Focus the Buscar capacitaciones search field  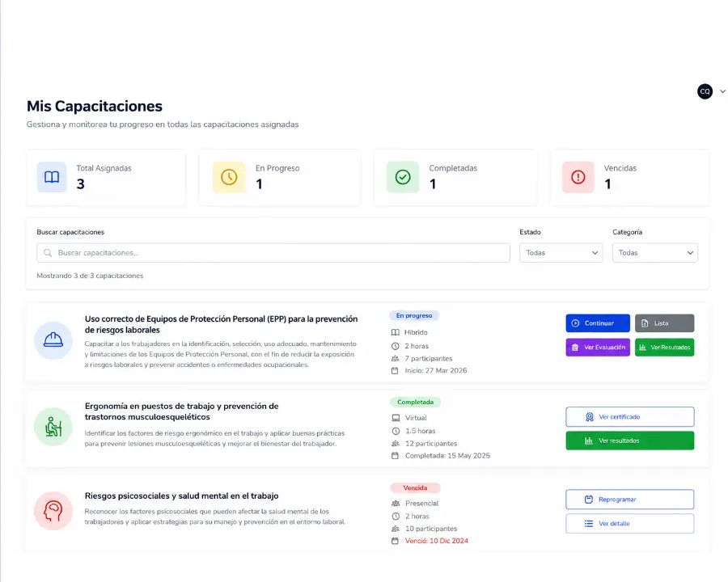coord(273,253)
